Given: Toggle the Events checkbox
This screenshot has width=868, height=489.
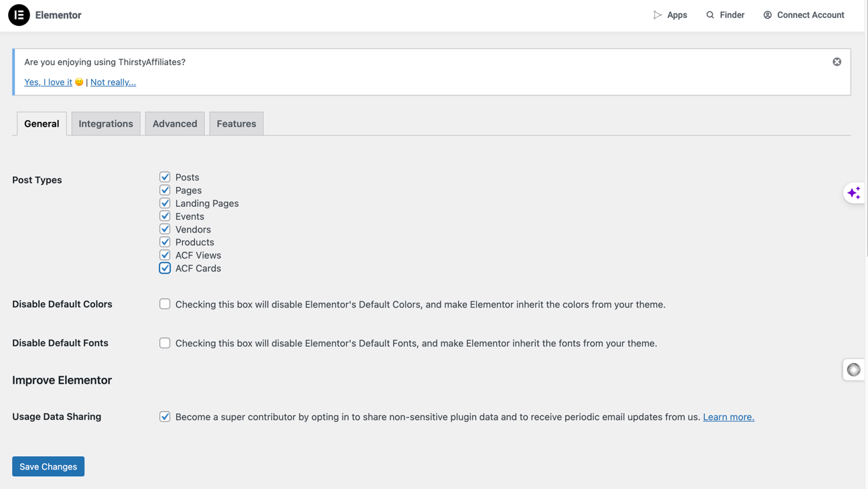Looking at the screenshot, I should click(165, 216).
